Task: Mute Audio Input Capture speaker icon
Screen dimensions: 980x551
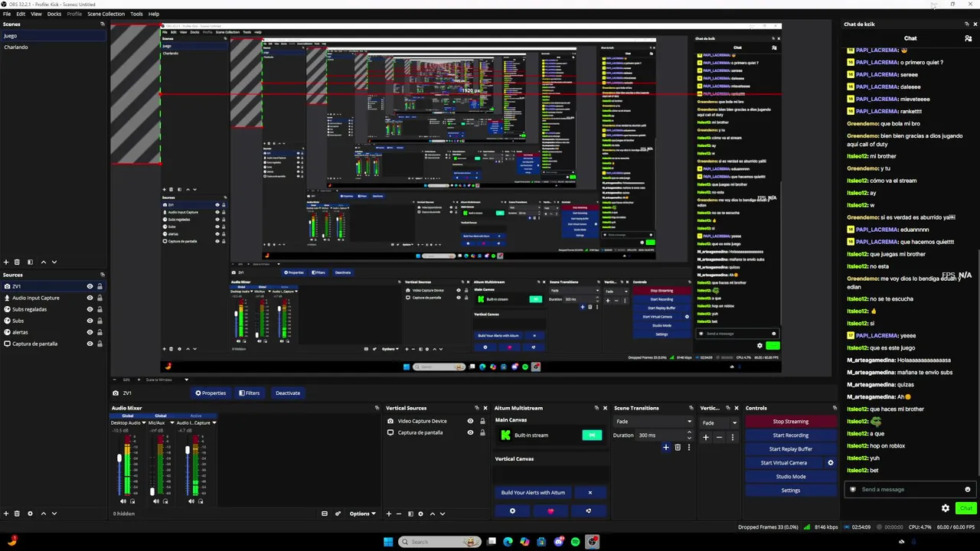Action: coord(191,501)
